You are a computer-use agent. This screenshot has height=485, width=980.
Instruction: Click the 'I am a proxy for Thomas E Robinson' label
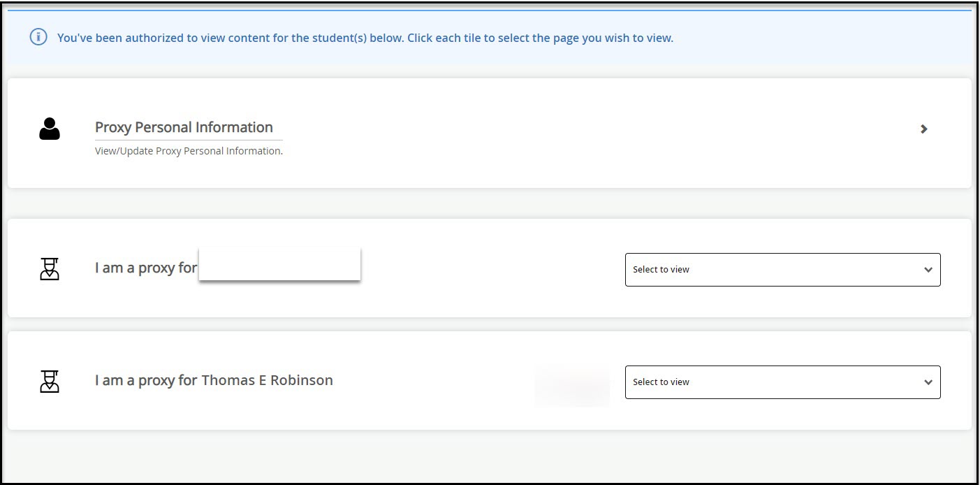214,381
